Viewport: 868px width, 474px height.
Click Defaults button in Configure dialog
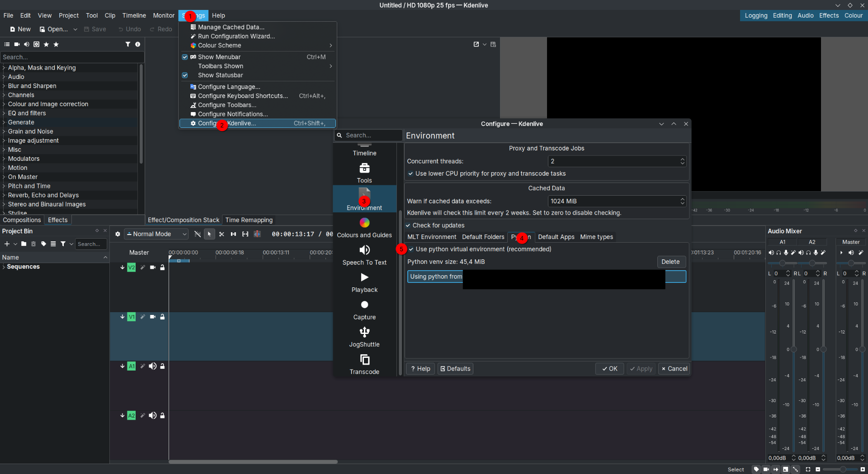tap(455, 369)
